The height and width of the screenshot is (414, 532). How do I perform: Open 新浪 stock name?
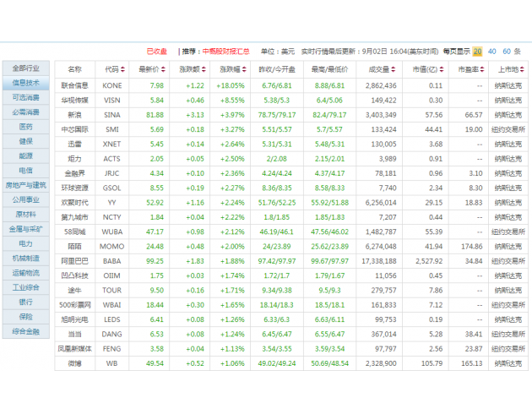pos(74,115)
